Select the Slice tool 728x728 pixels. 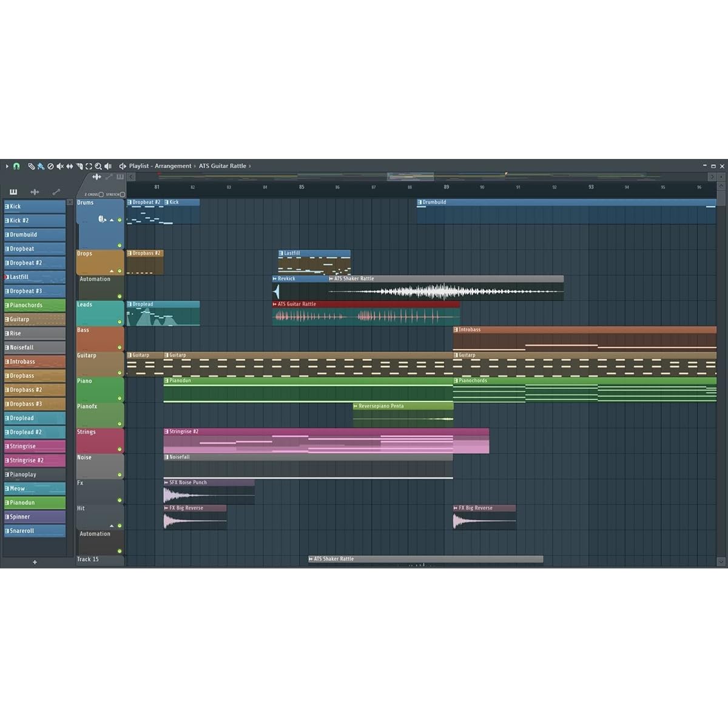pyautogui.click(x=79, y=166)
